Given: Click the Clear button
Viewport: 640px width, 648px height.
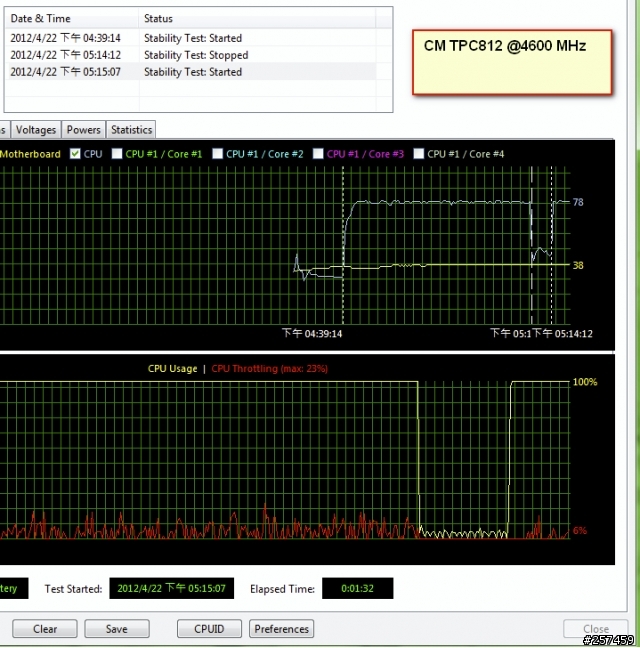Looking at the screenshot, I should tap(45, 629).
